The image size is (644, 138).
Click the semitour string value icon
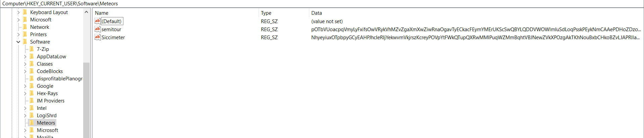(x=97, y=29)
